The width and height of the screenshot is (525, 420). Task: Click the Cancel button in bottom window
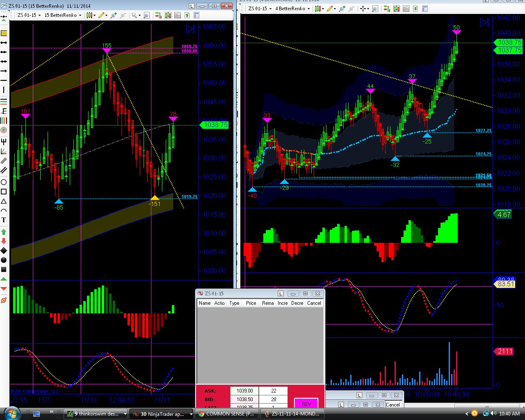[x=393, y=404]
